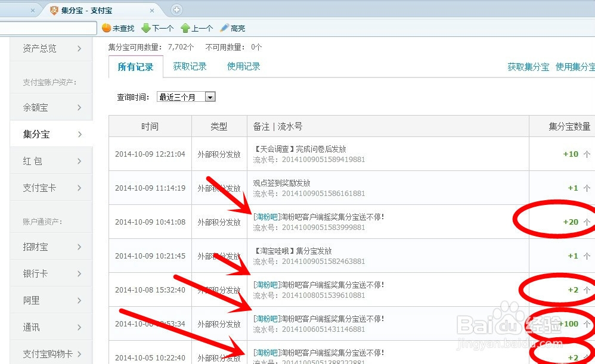Screen dimensions: 595x364
Task: Open 查询时间 dropdown showing 最近三个月
Action: pos(186,97)
